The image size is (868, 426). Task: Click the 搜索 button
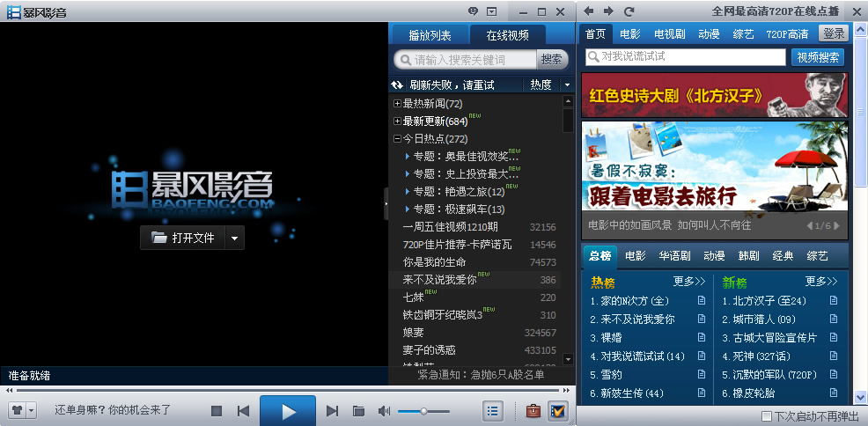(551, 59)
